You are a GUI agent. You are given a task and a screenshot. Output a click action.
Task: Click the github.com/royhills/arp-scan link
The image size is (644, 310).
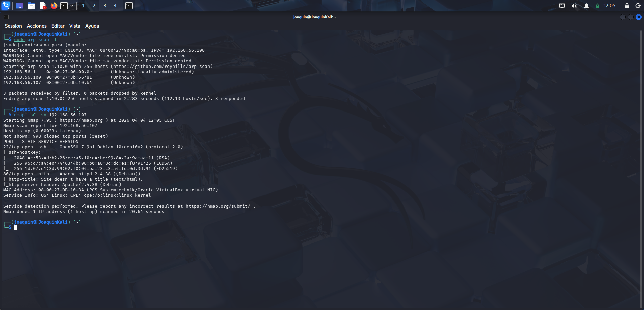click(x=163, y=66)
